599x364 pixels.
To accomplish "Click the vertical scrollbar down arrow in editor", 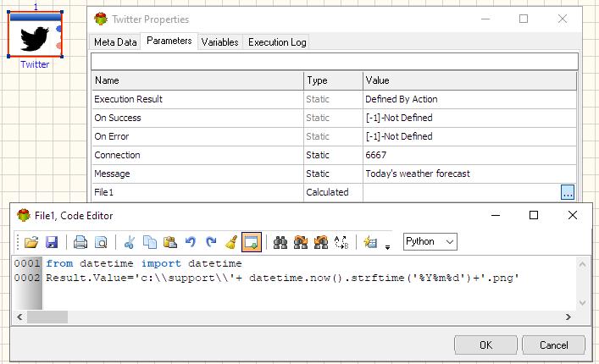I will click(582, 303).
